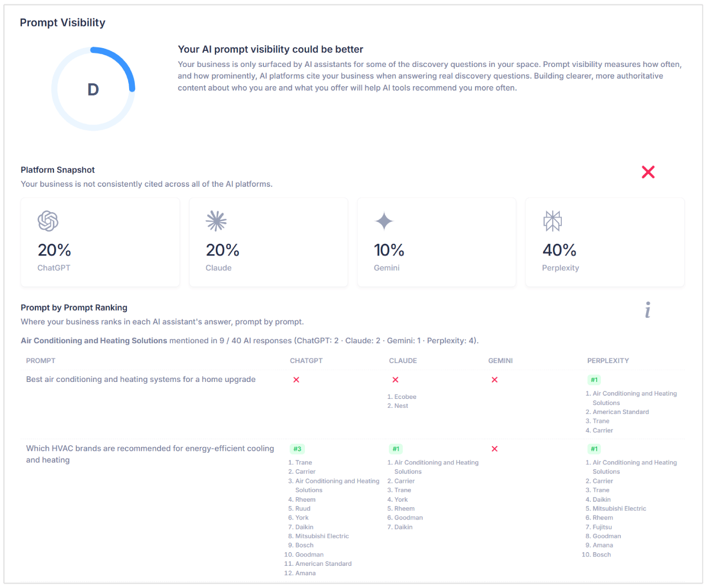Select the Gemini 10% value

[389, 250]
